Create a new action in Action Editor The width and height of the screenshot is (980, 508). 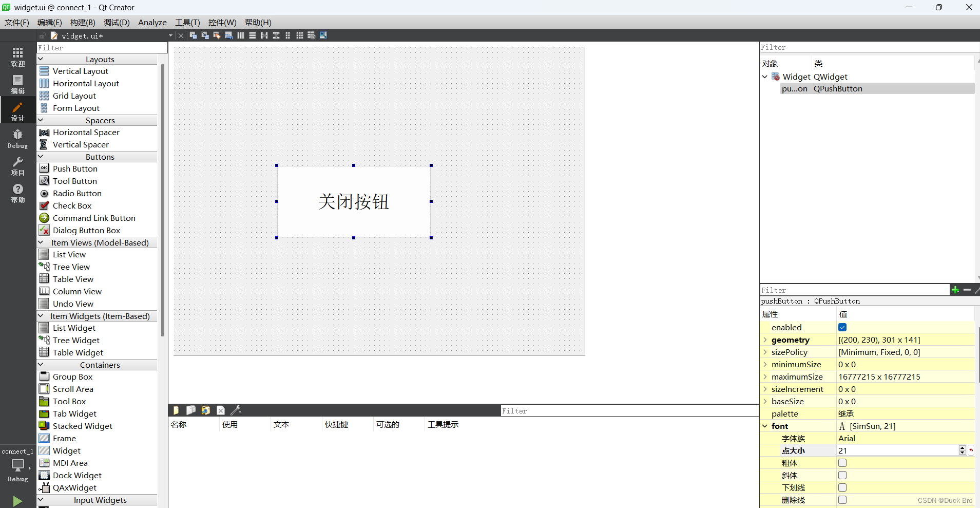176,410
